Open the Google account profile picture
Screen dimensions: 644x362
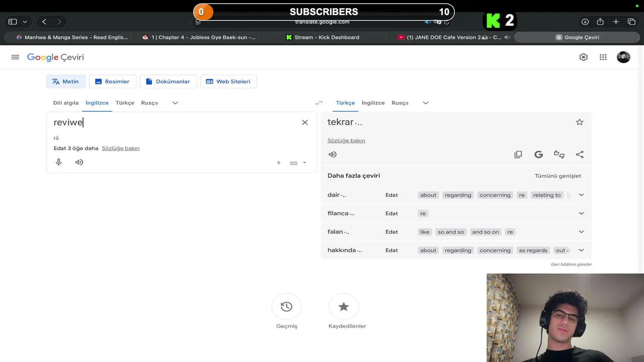click(623, 57)
